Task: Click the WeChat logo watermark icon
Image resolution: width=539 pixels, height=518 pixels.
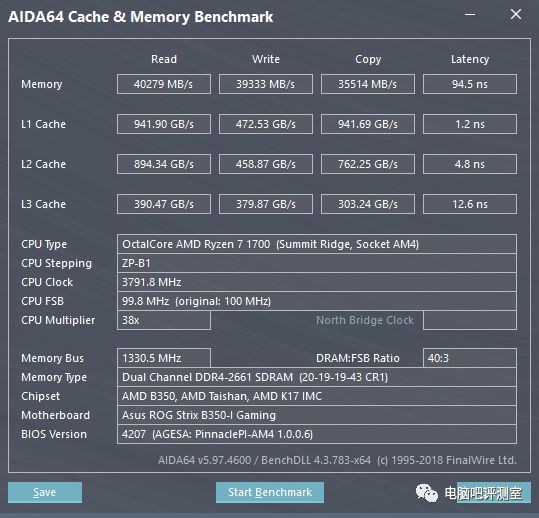Action: point(427,493)
